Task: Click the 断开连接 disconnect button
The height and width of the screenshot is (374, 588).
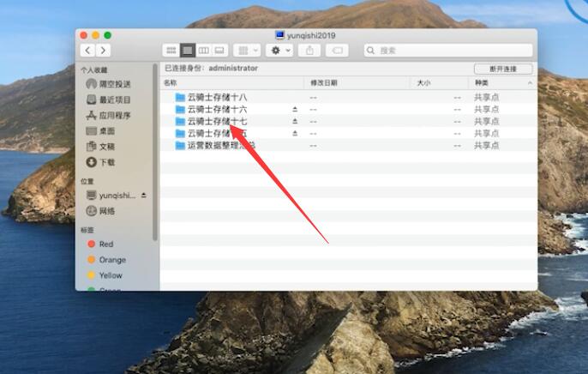Action: tap(503, 69)
